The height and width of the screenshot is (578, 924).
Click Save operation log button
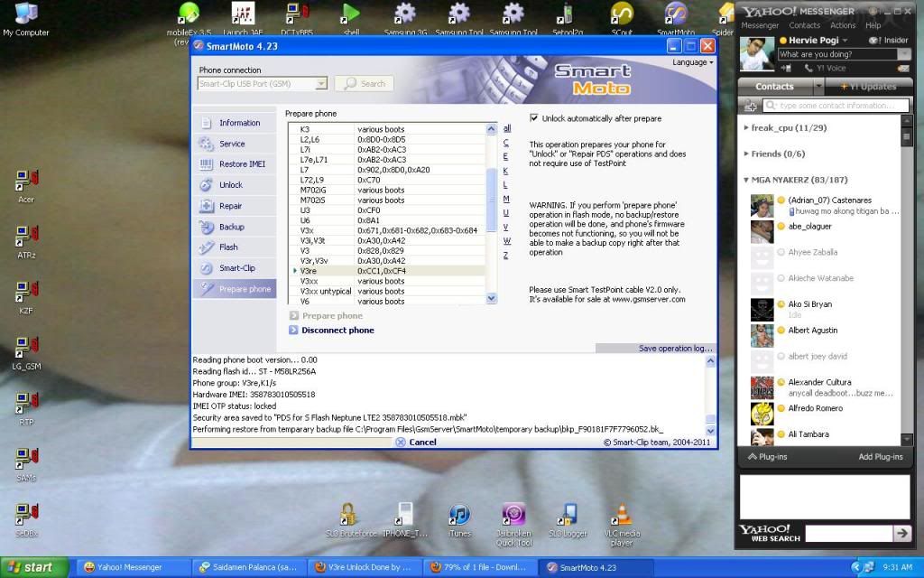click(x=657, y=348)
